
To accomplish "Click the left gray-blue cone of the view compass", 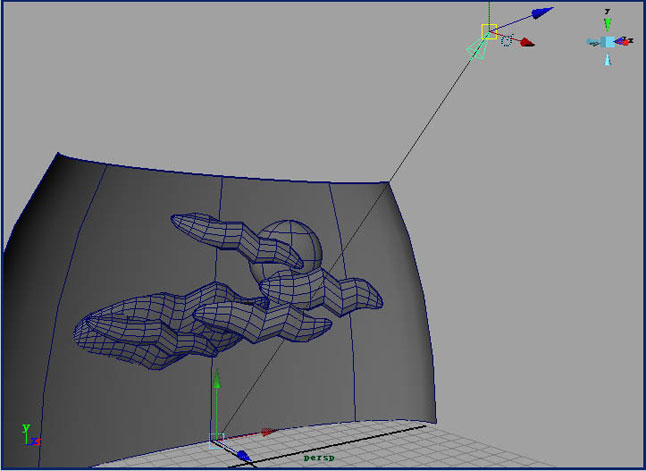I will click(593, 42).
